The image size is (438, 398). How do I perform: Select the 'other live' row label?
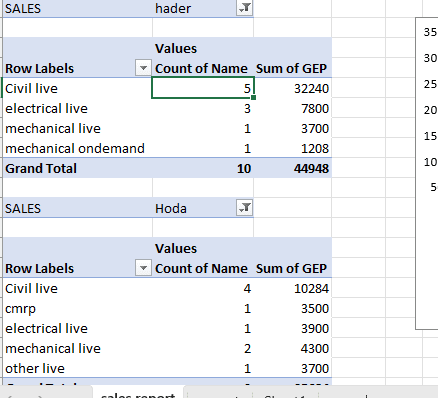[x=77, y=368]
